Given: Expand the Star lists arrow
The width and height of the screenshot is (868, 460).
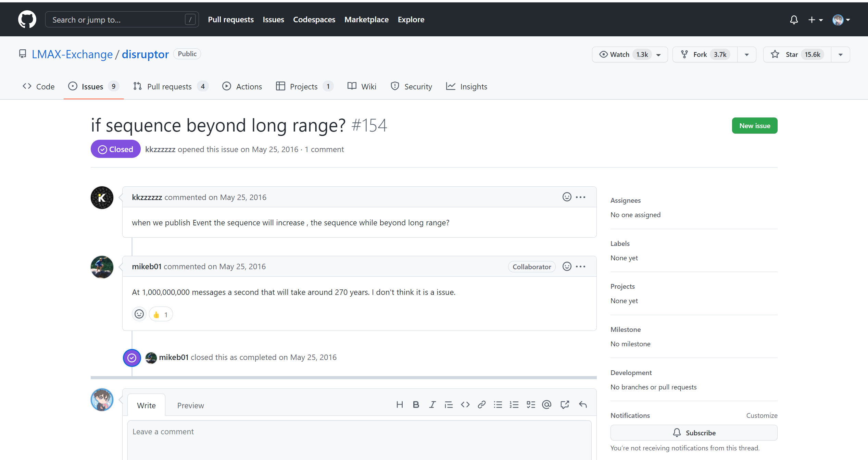Looking at the screenshot, I should click(x=841, y=54).
